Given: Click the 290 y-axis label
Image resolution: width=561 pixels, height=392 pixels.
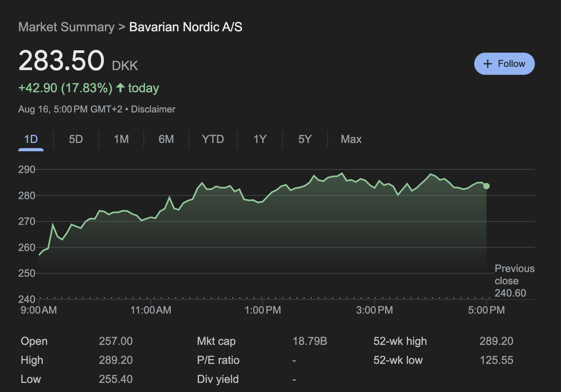Looking at the screenshot, I should click(27, 169).
